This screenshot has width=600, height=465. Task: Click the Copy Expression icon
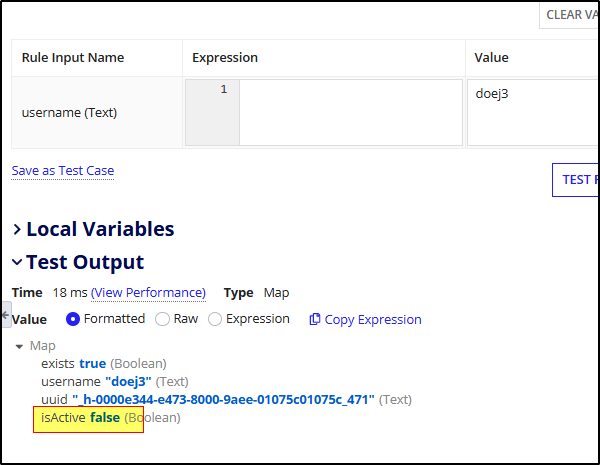[x=315, y=319]
